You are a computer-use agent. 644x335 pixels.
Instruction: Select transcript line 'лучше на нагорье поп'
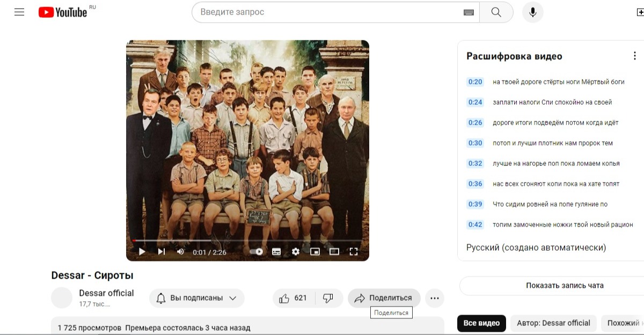pos(556,163)
